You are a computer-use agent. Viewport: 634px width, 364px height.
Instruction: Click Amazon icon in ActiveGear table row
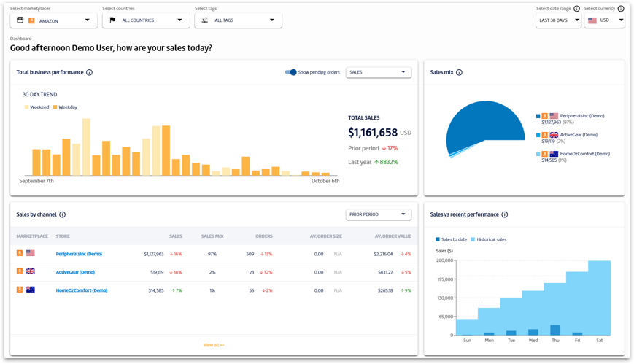tap(20, 271)
